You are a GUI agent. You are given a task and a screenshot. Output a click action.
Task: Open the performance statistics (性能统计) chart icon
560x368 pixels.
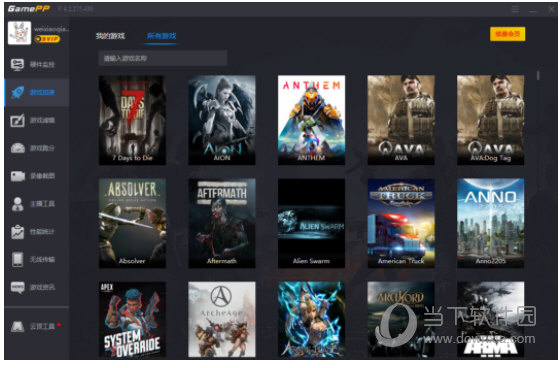pos(17,232)
